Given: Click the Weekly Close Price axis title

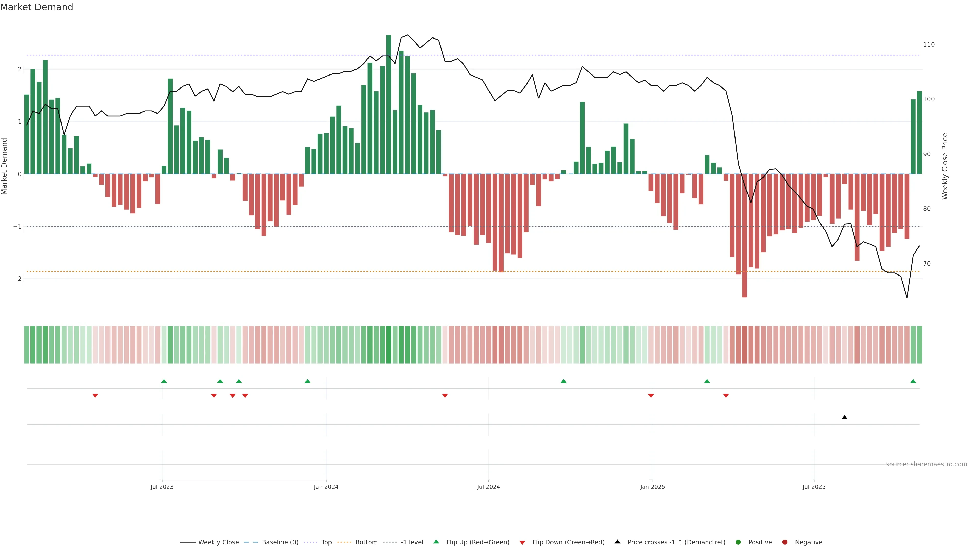Looking at the screenshot, I should pyautogui.click(x=945, y=166).
